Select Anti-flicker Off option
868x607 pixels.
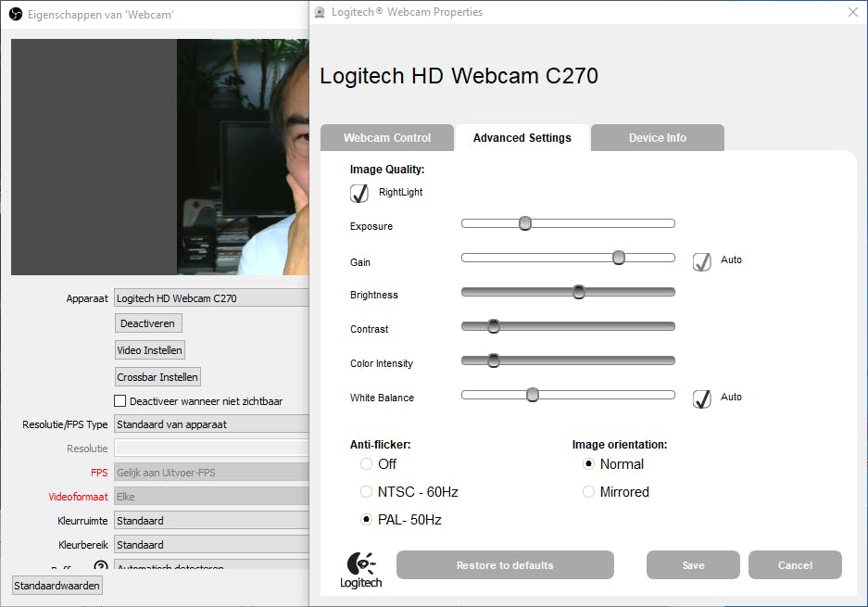point(366,464)
